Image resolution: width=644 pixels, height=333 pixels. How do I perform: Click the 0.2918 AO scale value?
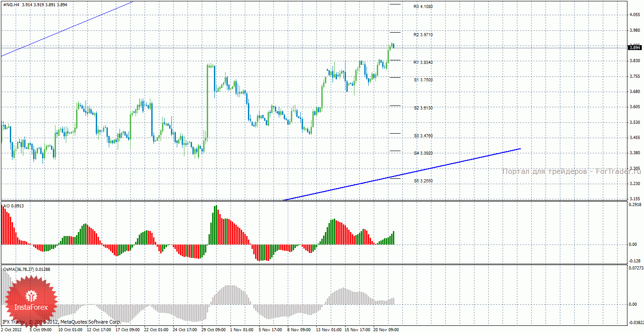click(x=635, y=205)
